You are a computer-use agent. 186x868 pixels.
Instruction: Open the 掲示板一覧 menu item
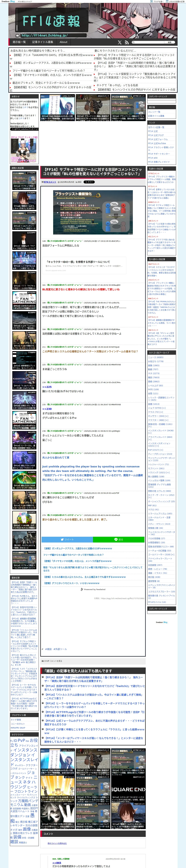19,42
